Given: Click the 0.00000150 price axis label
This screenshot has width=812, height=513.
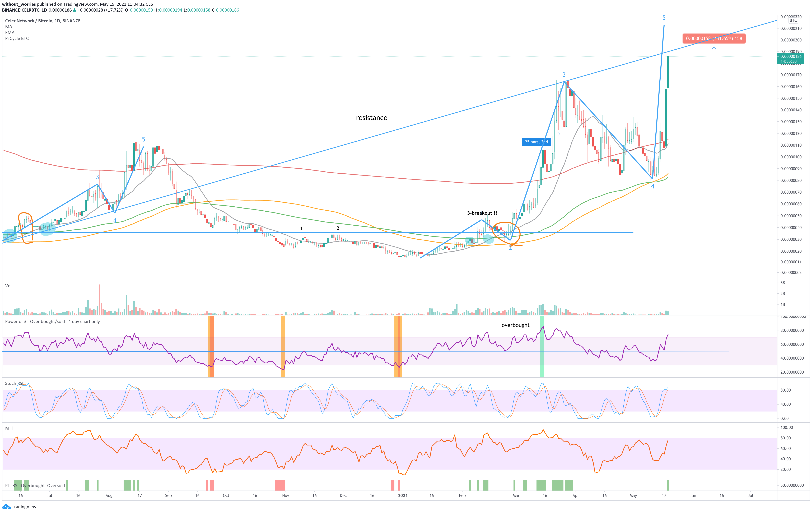Looking at the screenshot, I should tap(791, 98).
